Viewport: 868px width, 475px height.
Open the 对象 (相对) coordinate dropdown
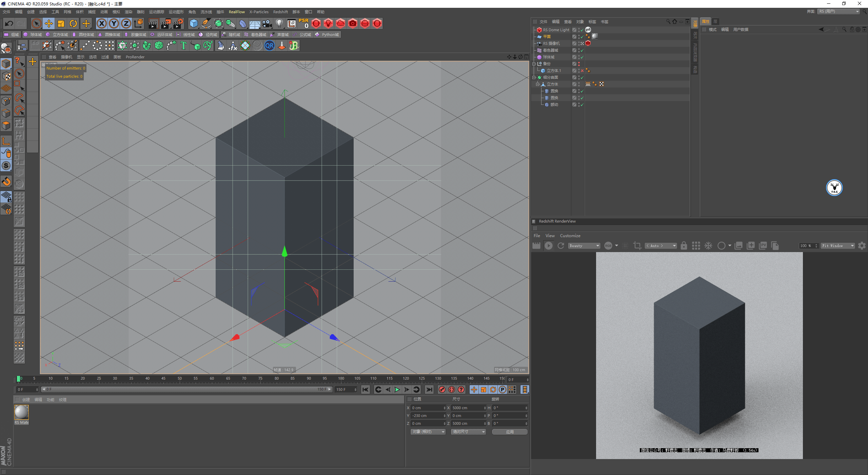[x=428, y=432]
